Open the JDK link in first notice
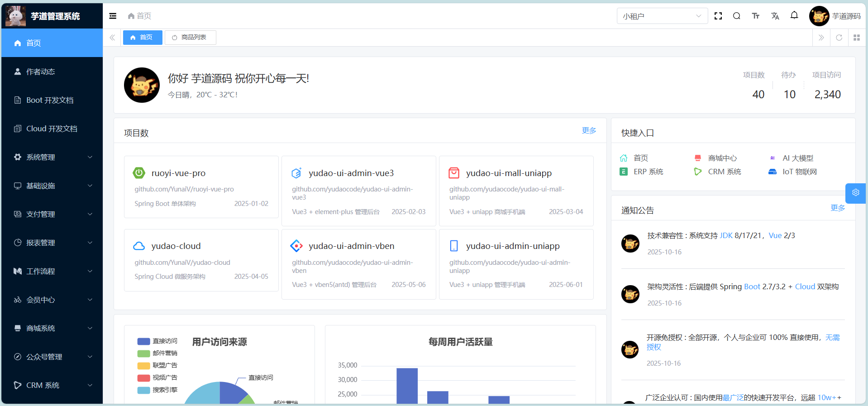This screenshot has height=406, width=868. coord(726,235)
